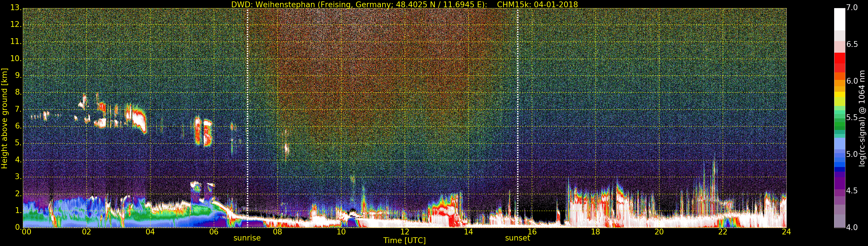Image resolution: width=868 pixels, height=246 pixels.
Task: Click the '13.' tick on the height axis
Action: pos(16,8)
